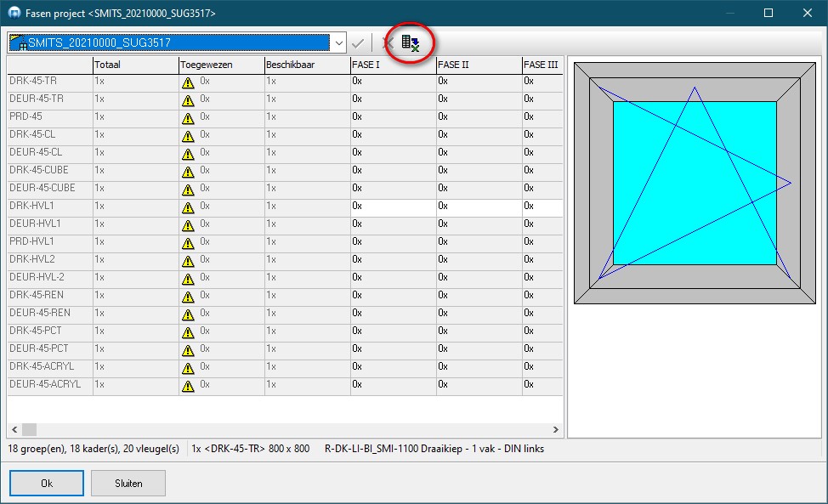This screenshot has height=504, width=828.
Task: Click the warning icon in DEUR-45-PCT row
Action: 188,351
